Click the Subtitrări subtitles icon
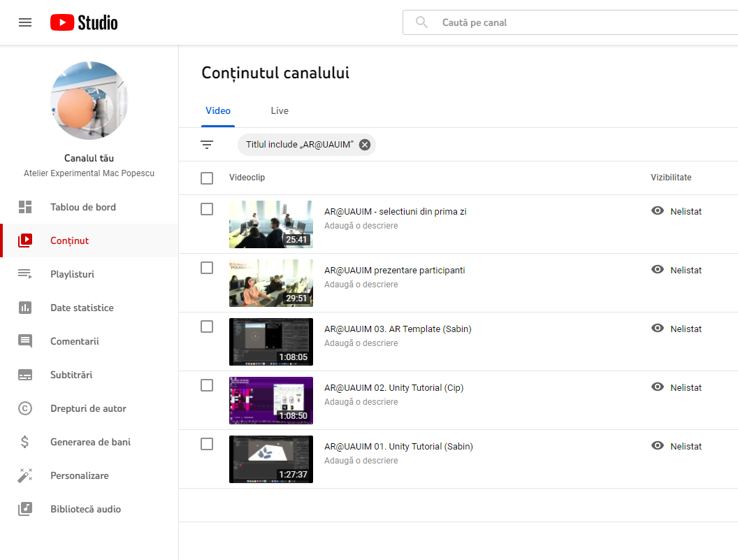Image resolution: width=738 pixels, height=560 pixels. [x=25, y=375]
